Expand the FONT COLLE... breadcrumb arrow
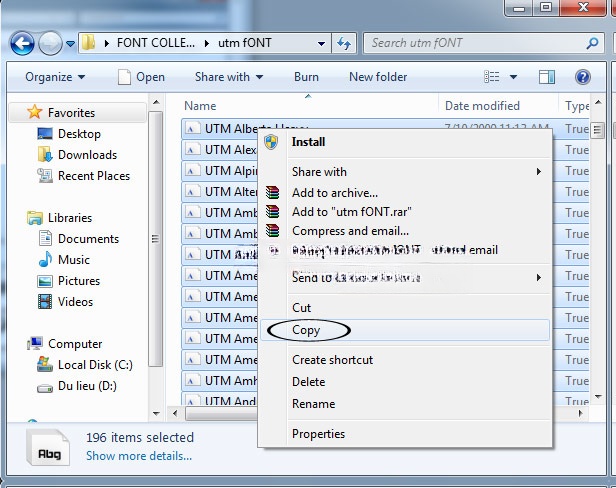This screenshot has height=488, width=616. (x=107, y=43)
